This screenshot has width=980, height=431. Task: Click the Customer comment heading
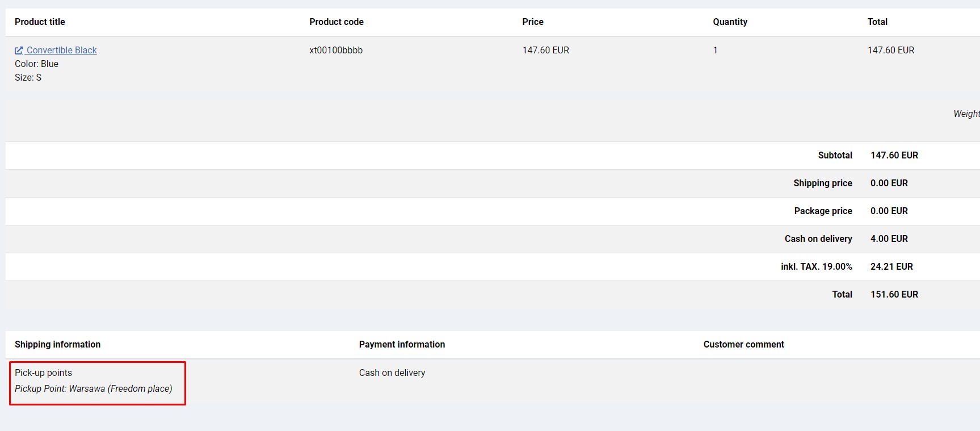pyautogui.click(x=743, y=345)
